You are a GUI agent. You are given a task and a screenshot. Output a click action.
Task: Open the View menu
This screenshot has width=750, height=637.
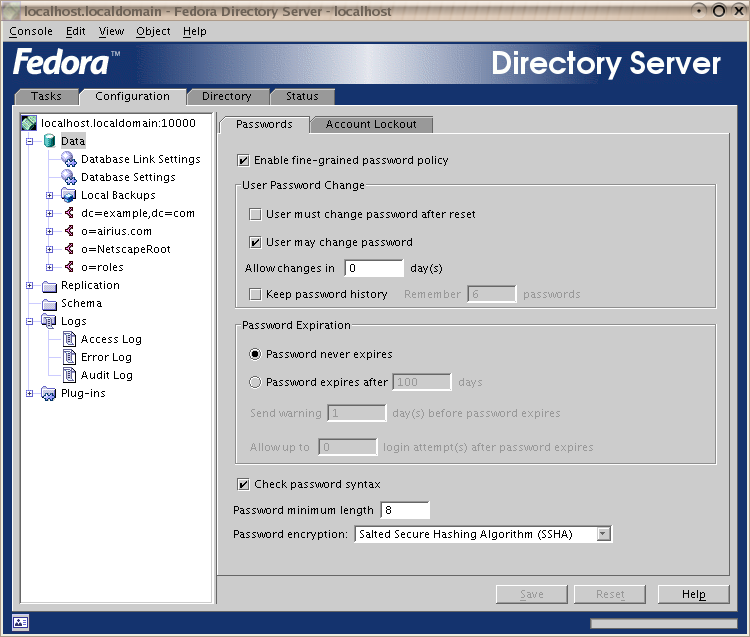[111, 31]
